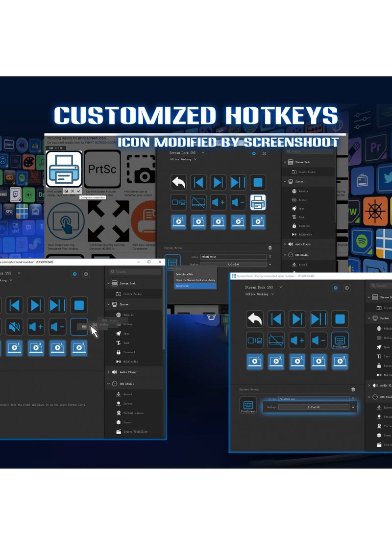Click the PrintScreen title field in the bottom-right window
The height and width of the screenshot is (537, 392).
tap(314, 399)
